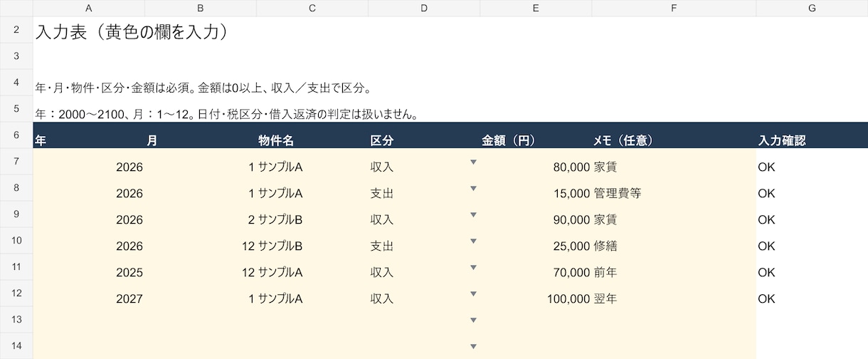The width and height of the screenshot is (868, 359).
Task: Click the OK status in the 修繕 row
Action: point(766,246)
